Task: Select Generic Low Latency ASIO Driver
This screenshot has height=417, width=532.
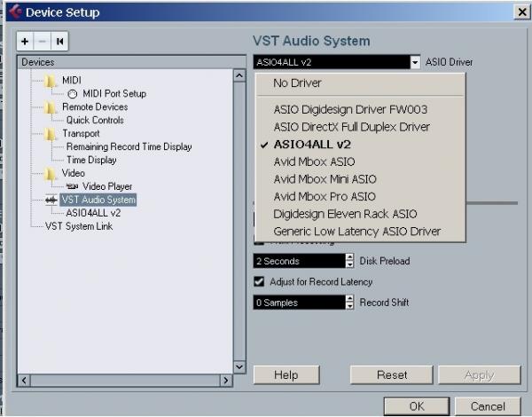Action: point(360,232)
